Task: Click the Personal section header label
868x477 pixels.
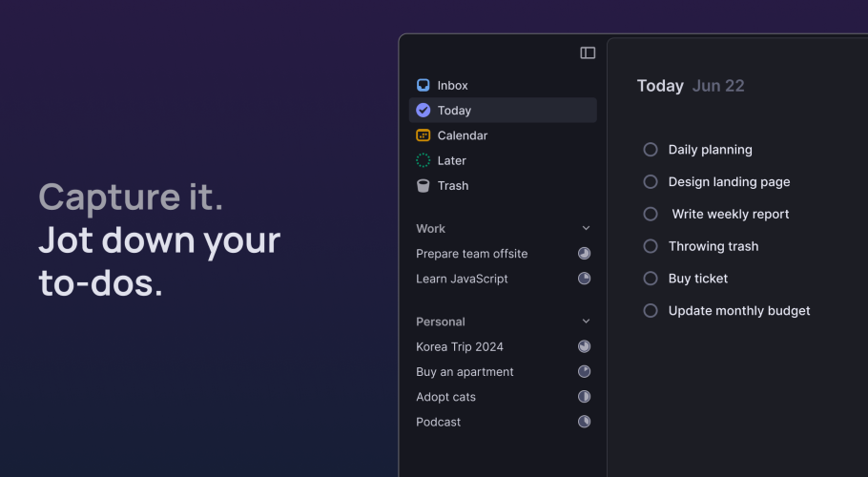Action: 441,321
